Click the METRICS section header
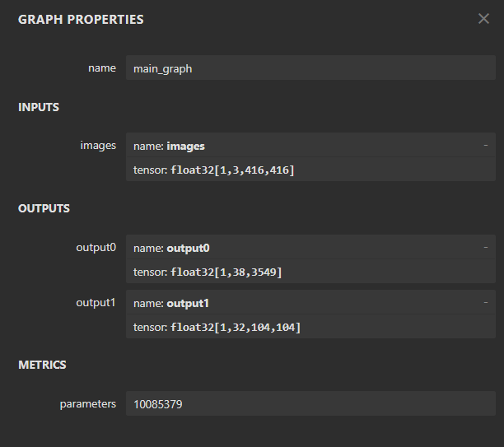The height and width of the screenshot is (447, 504). click(x=42, y=365)
